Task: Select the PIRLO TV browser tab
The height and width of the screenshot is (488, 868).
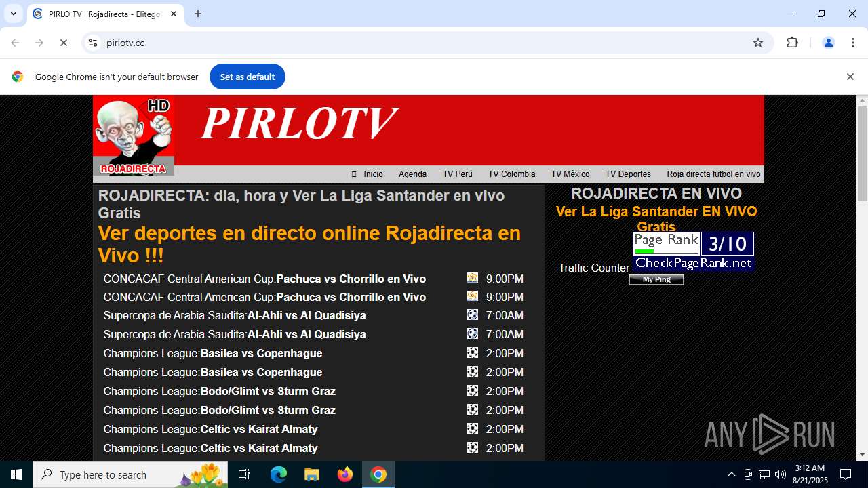Action: pyautogui.click(x=106, y=14)
